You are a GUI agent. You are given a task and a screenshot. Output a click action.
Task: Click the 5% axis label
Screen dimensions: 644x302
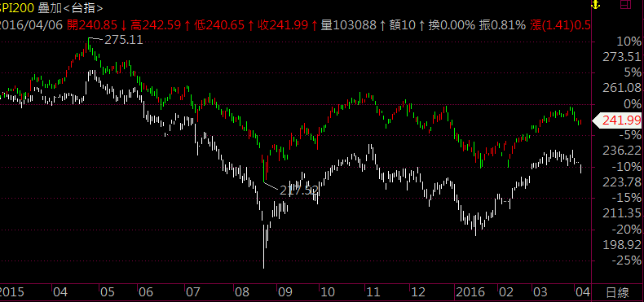pos(632,72)
